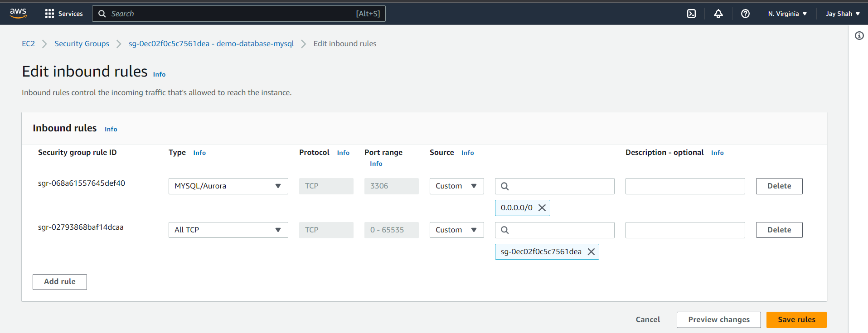Image resolution: width=868 pixels, height=333 pixels.
Task: Click the port range 3306 field
Action: 392,186
